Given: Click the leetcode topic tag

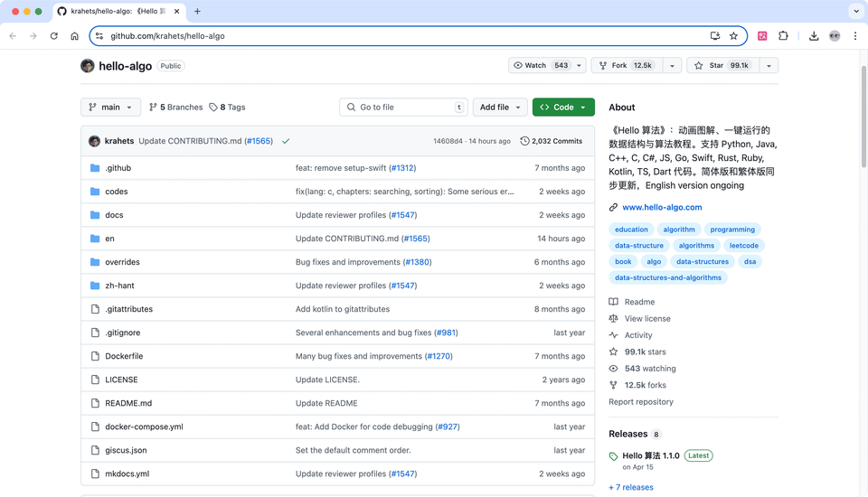Looking at the screenshot, I should click(743, 246).
